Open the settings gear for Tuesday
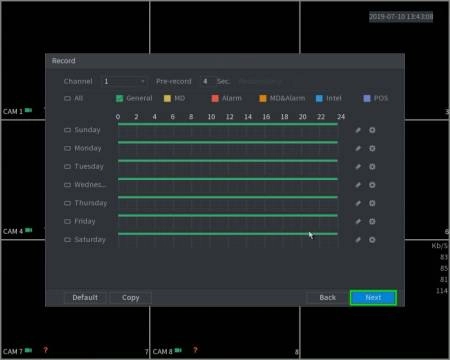 point(372,167)
